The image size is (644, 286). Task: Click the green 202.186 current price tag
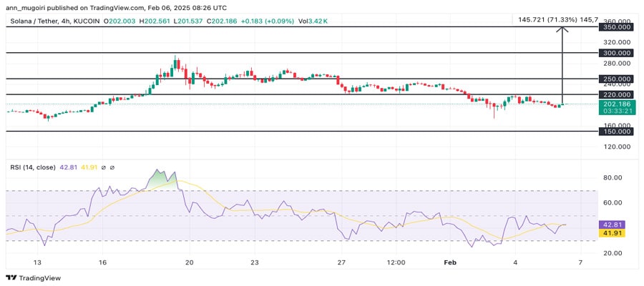coord(618,104)
